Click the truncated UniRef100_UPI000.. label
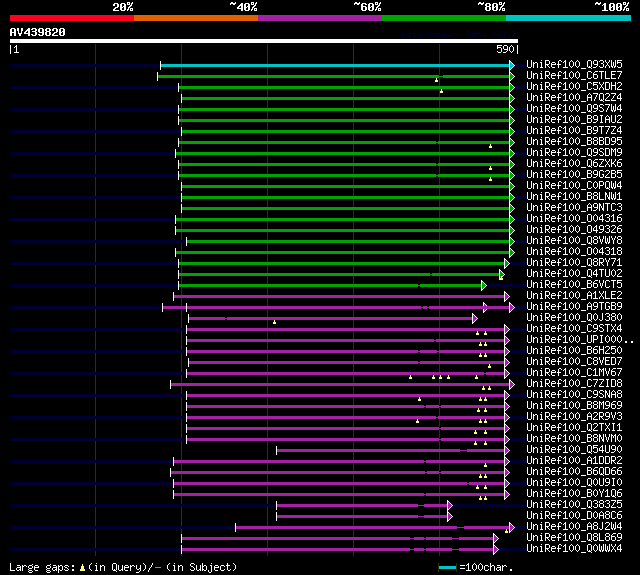 pyautogui.click(x=580, y=340)
